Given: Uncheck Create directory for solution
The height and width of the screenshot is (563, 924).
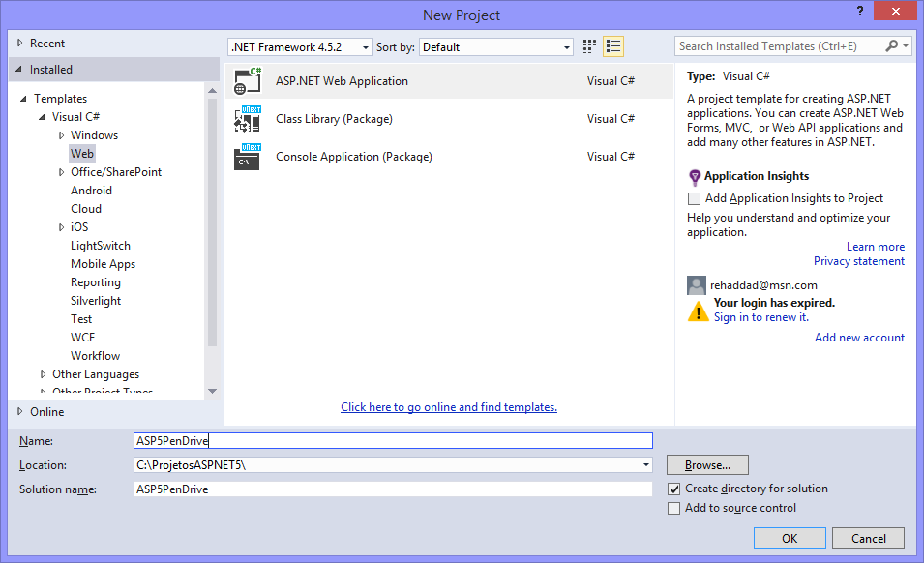Looking at the screenshot, I should (673, 489).
